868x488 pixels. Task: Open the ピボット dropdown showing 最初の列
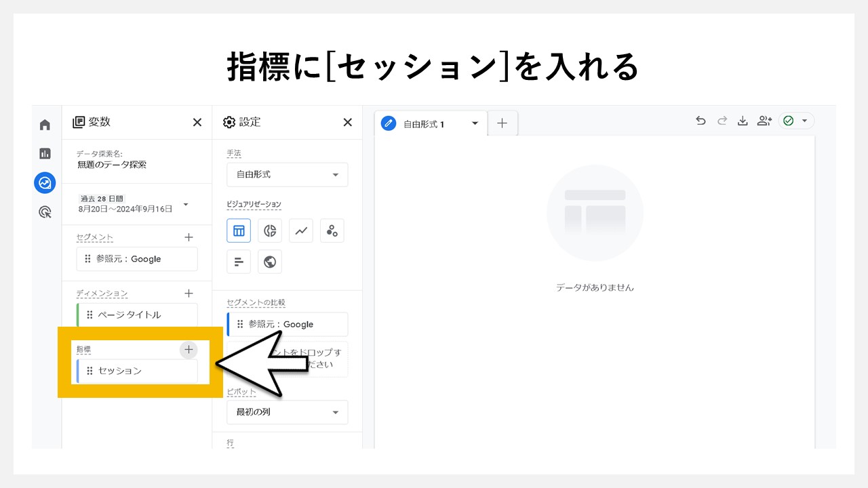coord(287,412)
